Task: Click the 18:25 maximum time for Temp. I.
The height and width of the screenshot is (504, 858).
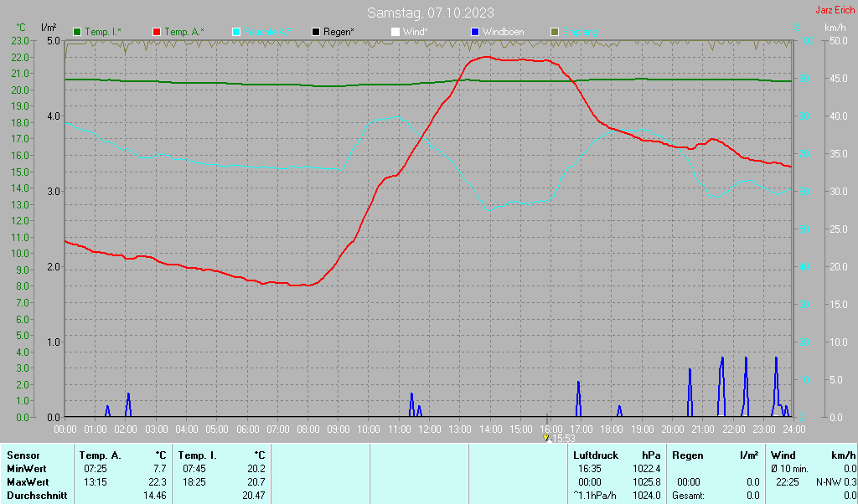Action: pos(194,483)
